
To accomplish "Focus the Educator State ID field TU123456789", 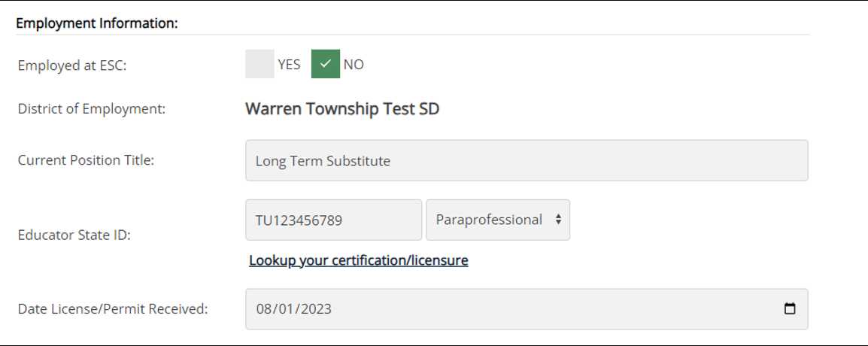I will (333, 220).
